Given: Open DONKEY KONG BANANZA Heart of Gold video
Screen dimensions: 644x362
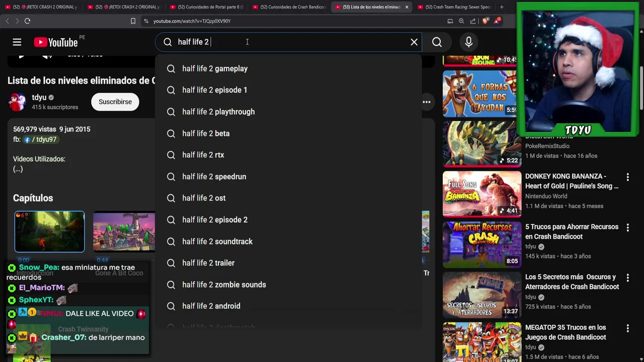Looking at the screenshot, I should tap(572, 181).
